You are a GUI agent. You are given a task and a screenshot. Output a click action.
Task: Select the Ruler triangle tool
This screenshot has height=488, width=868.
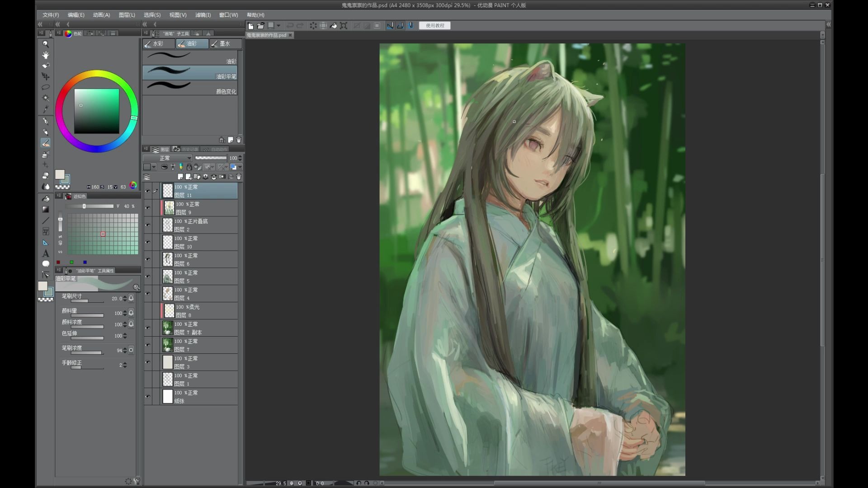46,243
